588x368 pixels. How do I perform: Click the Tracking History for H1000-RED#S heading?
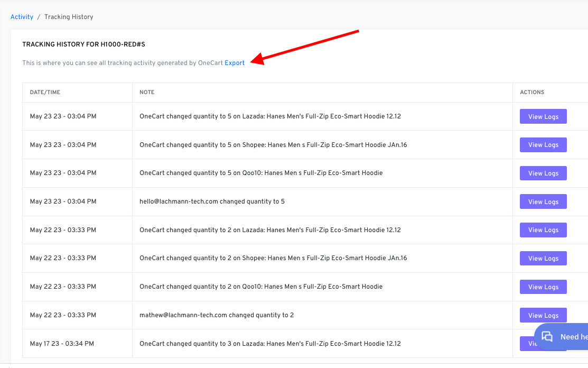pyautogui.click(x=83, y=45)
